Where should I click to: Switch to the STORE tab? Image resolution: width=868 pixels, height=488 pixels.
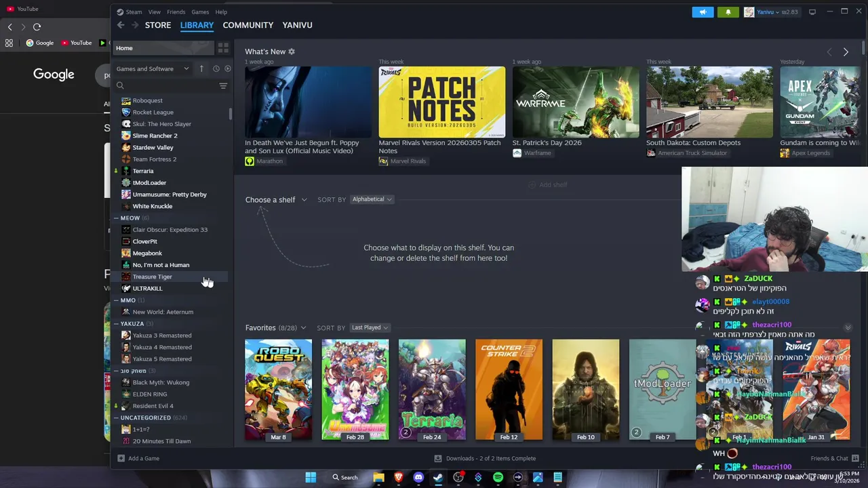click(158, 25)
